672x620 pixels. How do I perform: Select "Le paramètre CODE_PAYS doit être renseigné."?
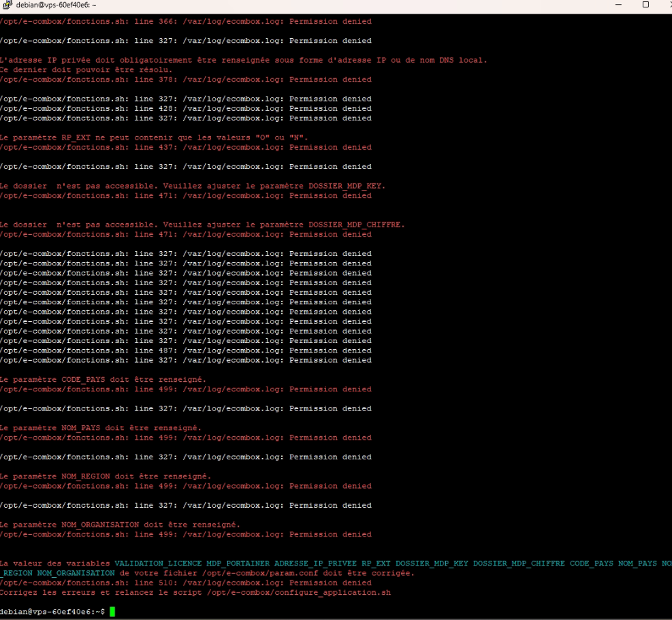click(x=103, y=380)
